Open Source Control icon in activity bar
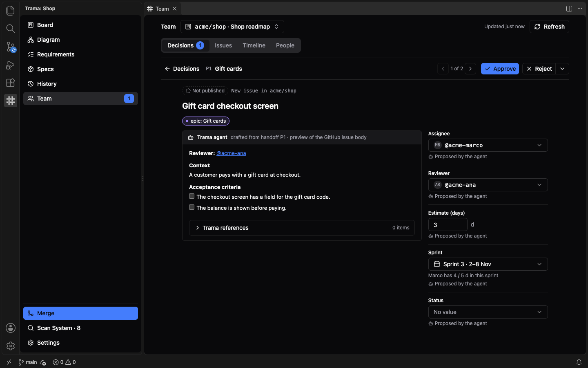588x368 pixels. [x=11, y=47]
